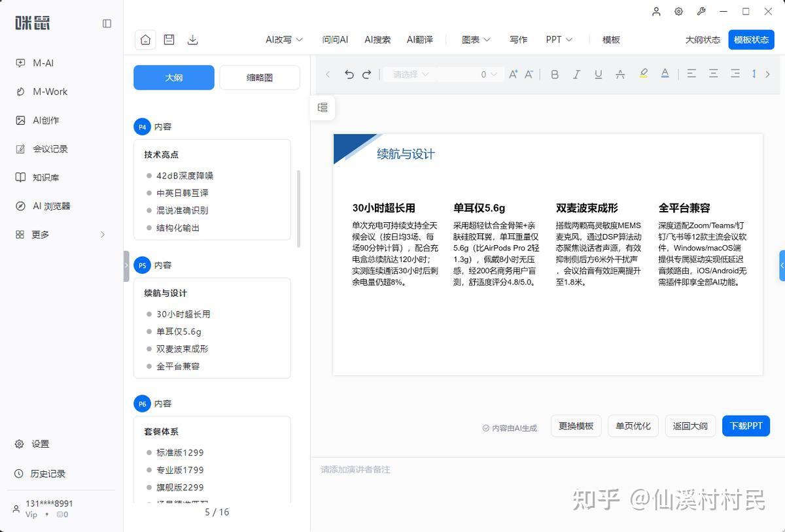The width and height of the screenshot is (785, 532).
Task: Click outline item 42dB深度降噪
Action: (184, 176)
